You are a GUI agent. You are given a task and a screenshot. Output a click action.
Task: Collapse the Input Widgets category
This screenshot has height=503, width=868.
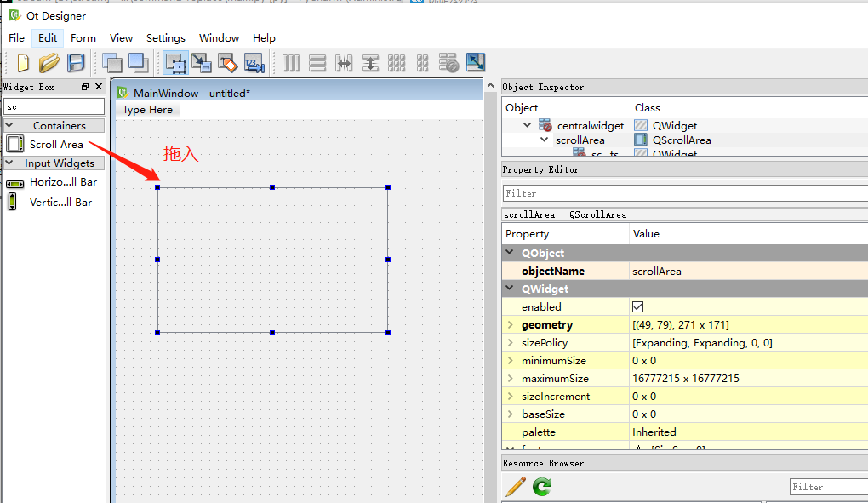(9, 163)
